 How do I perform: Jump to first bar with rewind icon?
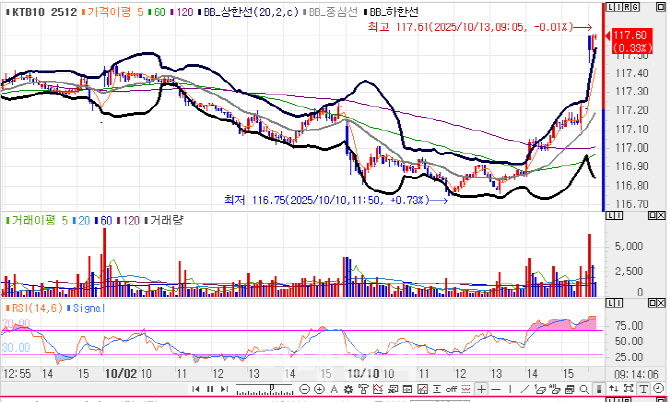pyautogui.click(x=196, y=388)
